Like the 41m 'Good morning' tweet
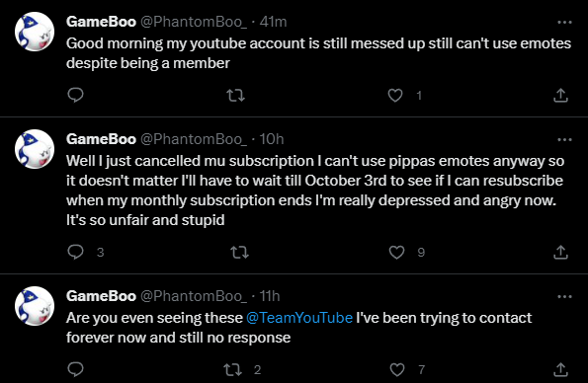 tap(395, 95)
